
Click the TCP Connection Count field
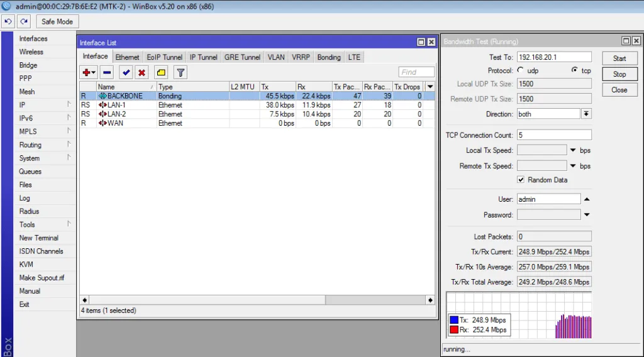554,135
